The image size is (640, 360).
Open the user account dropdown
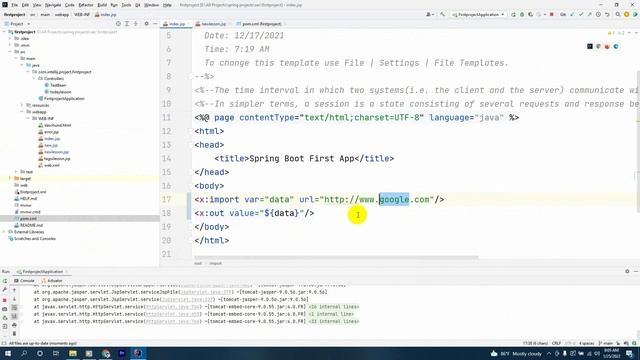pos(430,14)
